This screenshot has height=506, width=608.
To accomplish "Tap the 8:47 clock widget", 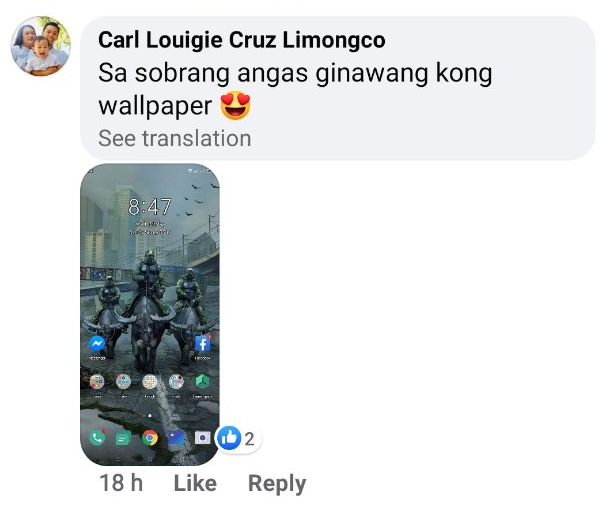I will (x=150, y=207).
